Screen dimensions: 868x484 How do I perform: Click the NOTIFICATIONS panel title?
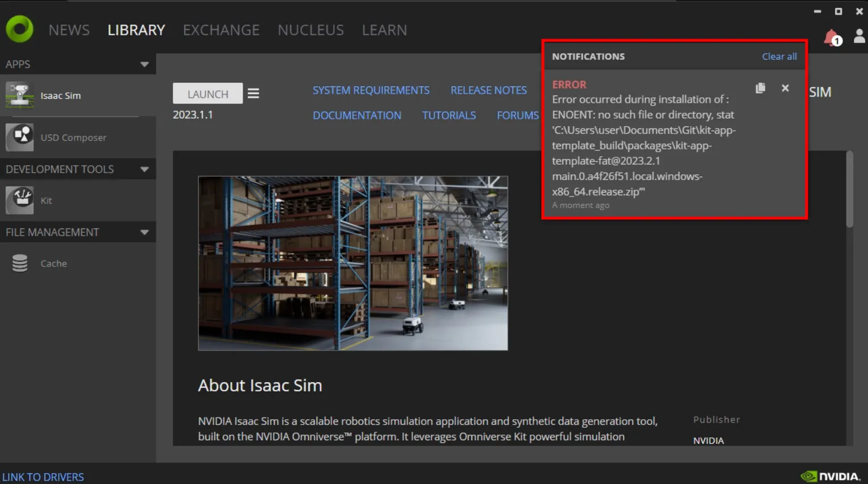pos(588,56)
